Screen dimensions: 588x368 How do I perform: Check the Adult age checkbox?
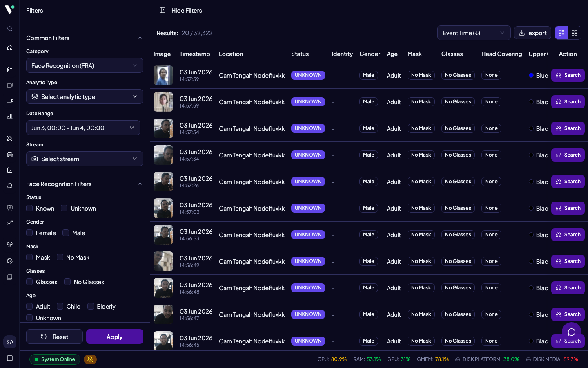(29, 306)
